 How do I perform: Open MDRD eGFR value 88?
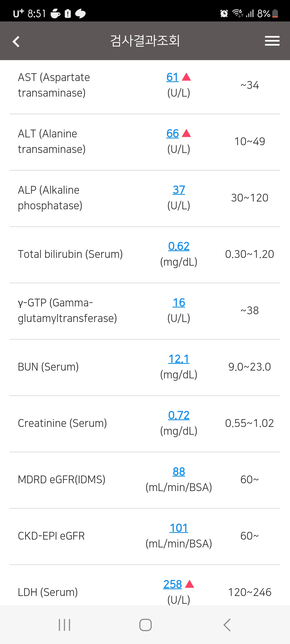tap(179, 472)
